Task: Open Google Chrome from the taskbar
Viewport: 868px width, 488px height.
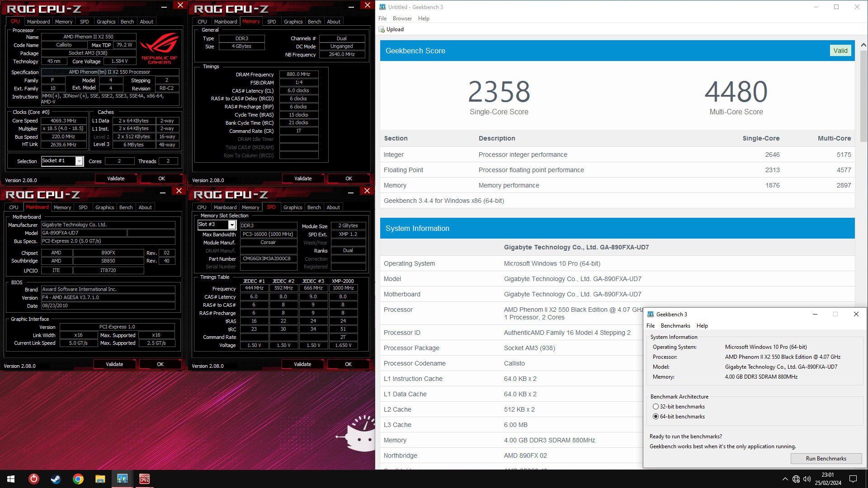Action: [x=78, y=479]
